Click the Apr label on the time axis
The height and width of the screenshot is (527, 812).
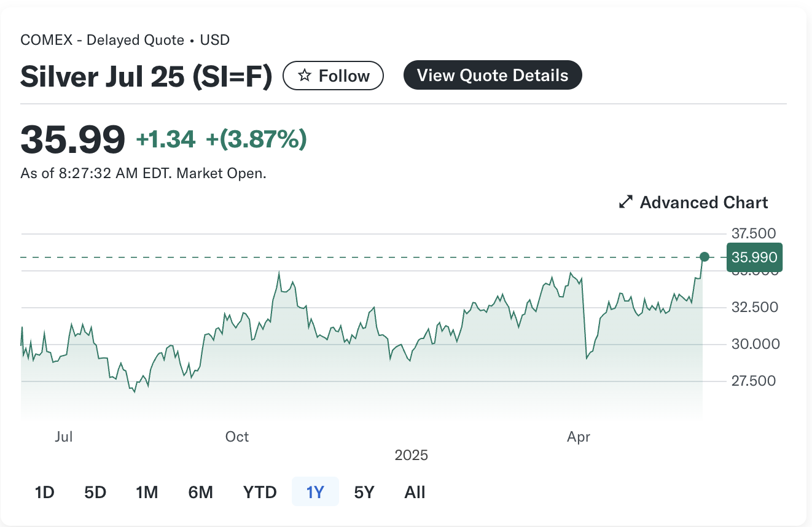pos(579,437)
